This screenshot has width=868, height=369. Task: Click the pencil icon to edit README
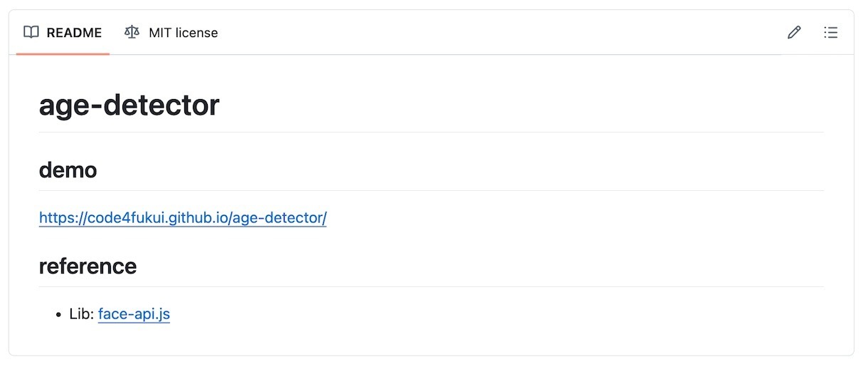[794, 33]
